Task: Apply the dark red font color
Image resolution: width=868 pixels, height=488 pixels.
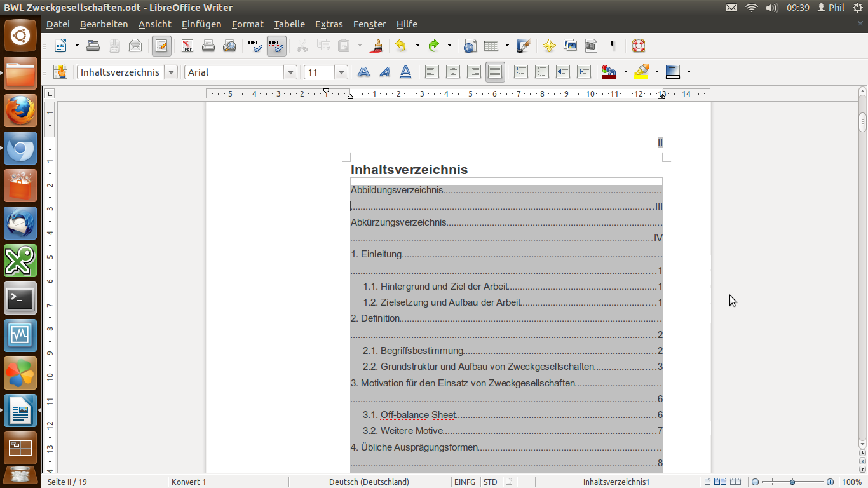Action: [x=609, y=72]
